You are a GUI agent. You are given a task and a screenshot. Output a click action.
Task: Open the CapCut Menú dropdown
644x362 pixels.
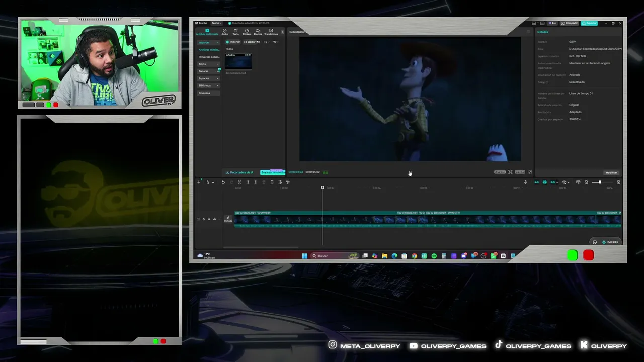coord(216,23)
